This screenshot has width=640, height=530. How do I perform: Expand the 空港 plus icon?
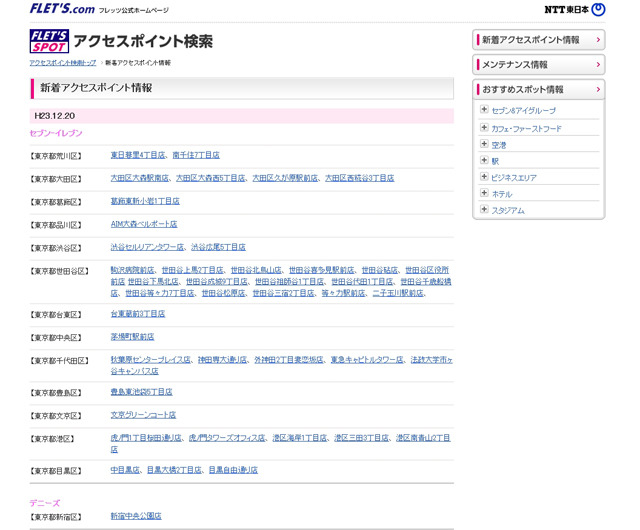click(484, 144)
